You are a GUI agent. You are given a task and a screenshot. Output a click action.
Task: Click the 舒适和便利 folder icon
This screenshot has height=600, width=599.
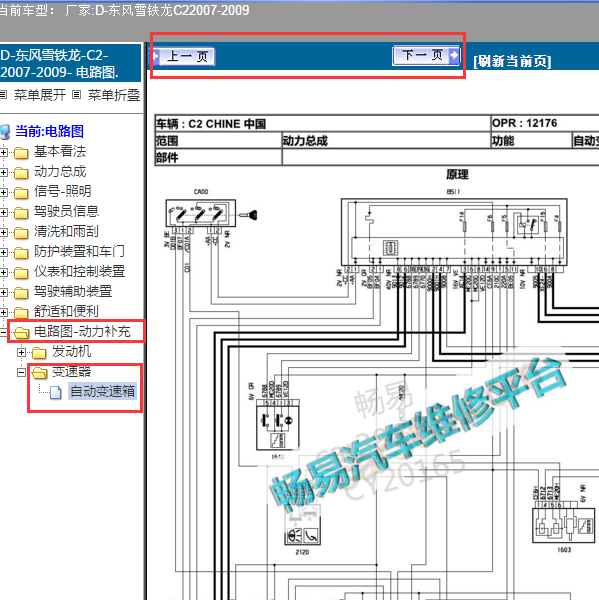[x=21, y=313]
